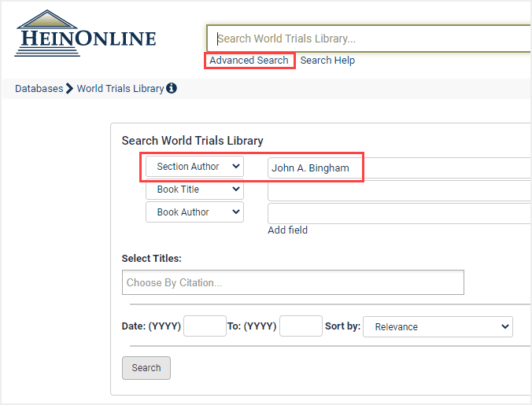The width and height of the screenshot is (532, 405).
Task: Click the HeinOnline logo
Action: coord(85,33)
